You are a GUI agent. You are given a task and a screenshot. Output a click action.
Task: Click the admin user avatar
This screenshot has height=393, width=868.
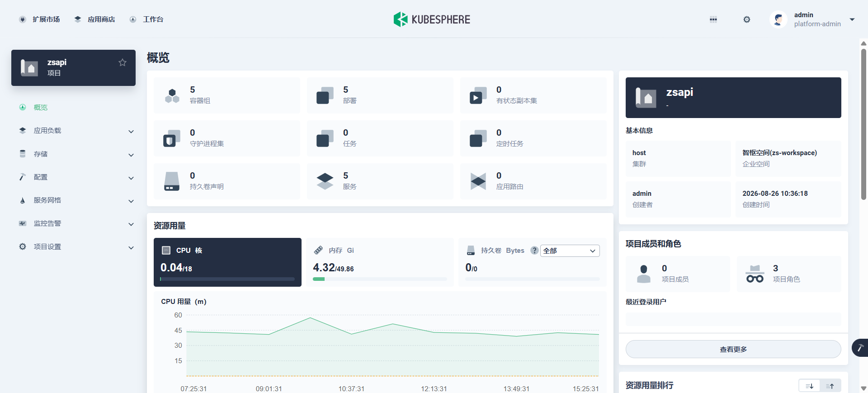778,19
